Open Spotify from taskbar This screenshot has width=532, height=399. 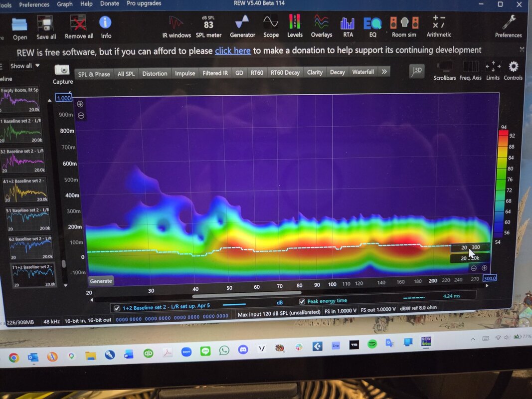tap(372, 344)
